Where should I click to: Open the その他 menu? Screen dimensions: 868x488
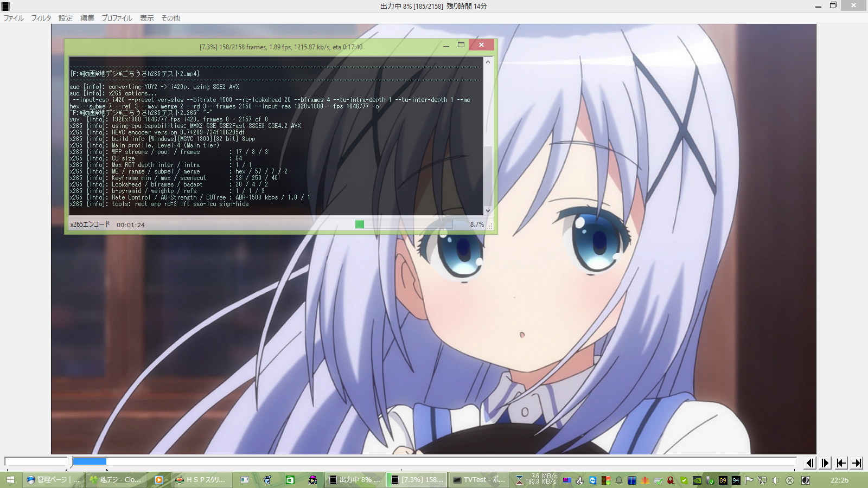[170, 18]
